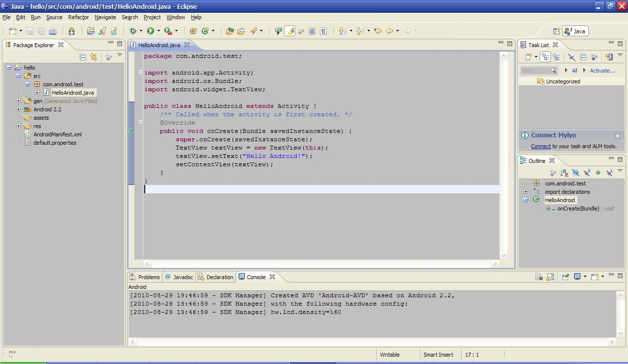The image size is (628, 364).
Task: Click the Open Task folder icon
Action: pos(241,31)
